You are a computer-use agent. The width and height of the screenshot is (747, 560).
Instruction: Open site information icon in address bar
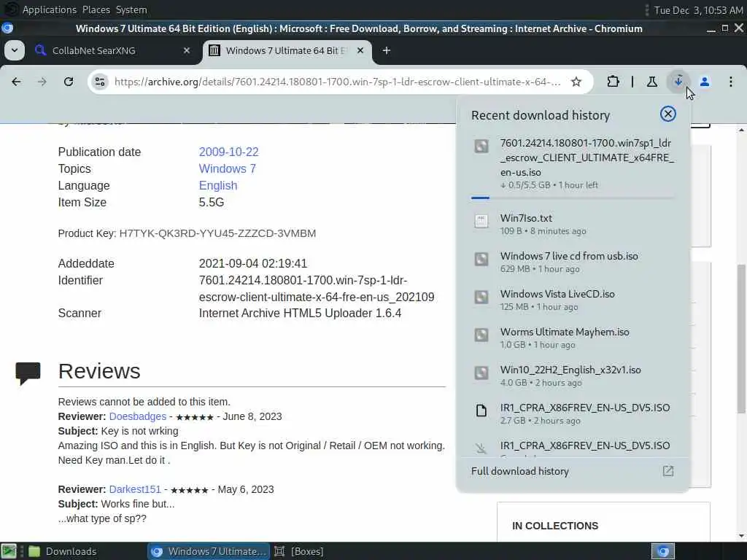pyautogui.click(x=100, y=82)
